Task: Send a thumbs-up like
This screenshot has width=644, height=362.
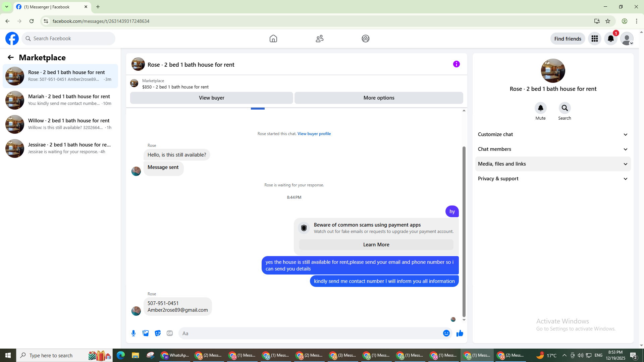Action: pos(460,333)
